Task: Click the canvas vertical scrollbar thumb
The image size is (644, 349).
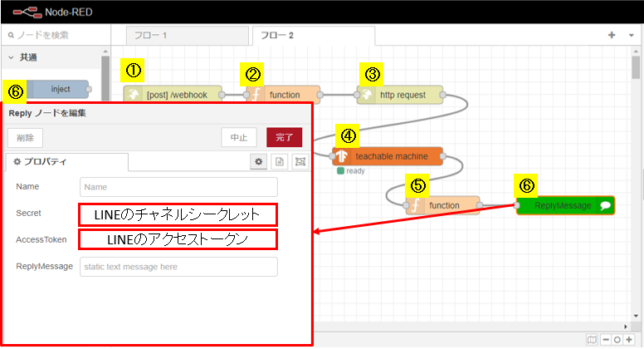Action: point(636,67)
